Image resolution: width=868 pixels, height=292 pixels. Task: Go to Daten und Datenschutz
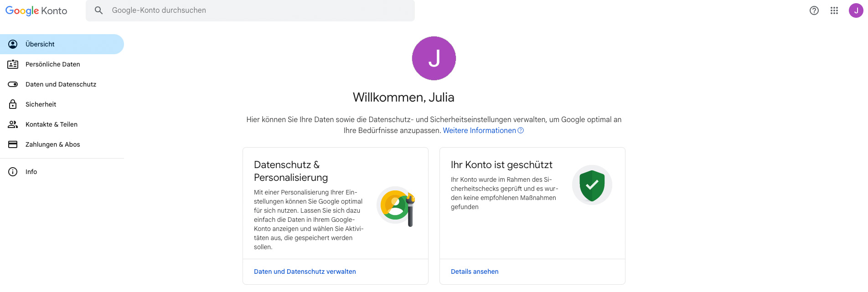[62, 84]
